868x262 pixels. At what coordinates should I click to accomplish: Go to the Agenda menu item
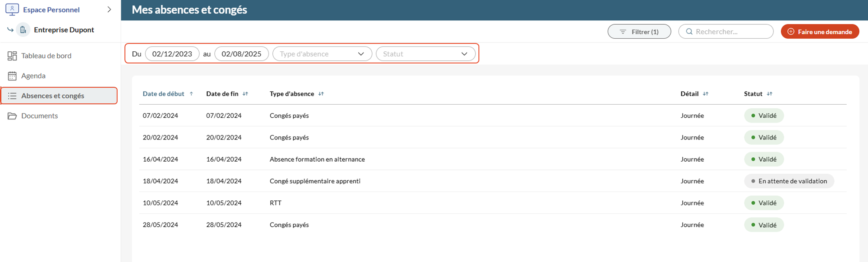point(33,76)
